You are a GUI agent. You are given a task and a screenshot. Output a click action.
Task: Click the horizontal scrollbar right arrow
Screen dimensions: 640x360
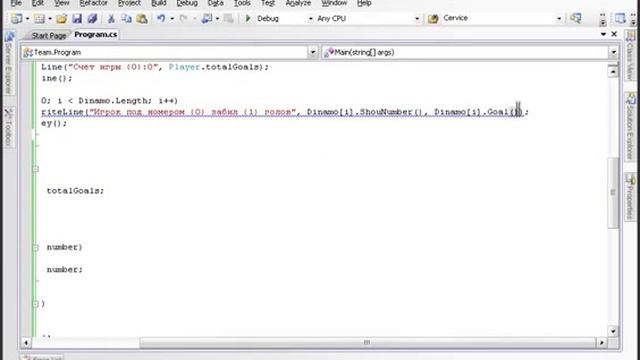coord(602,342)
